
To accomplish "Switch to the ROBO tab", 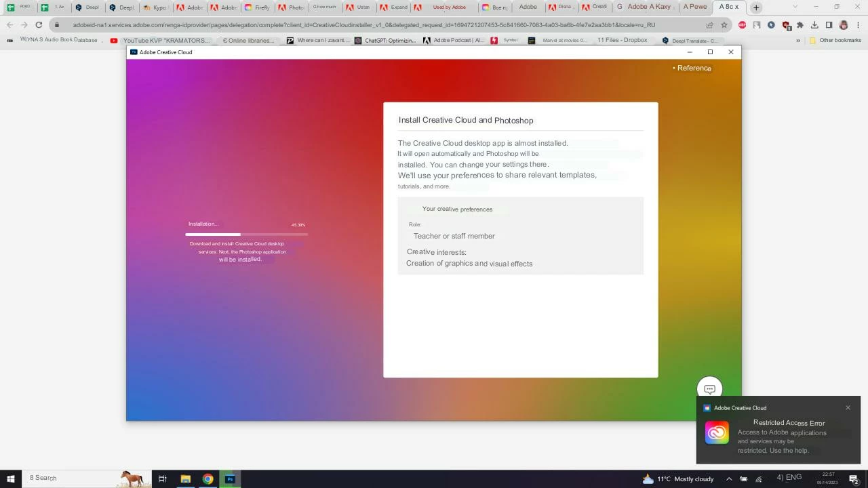I will pyautogui.click(x=18, y=7).
